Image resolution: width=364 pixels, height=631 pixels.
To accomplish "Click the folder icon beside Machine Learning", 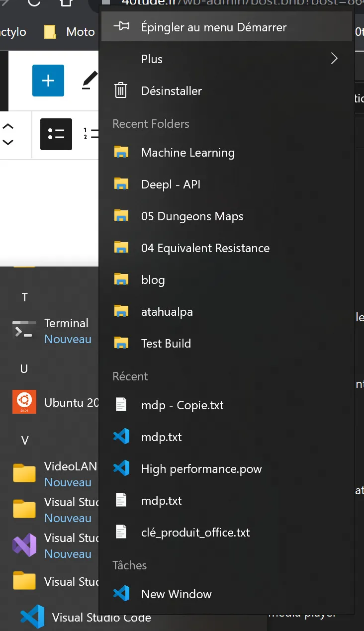I will 121,152.
